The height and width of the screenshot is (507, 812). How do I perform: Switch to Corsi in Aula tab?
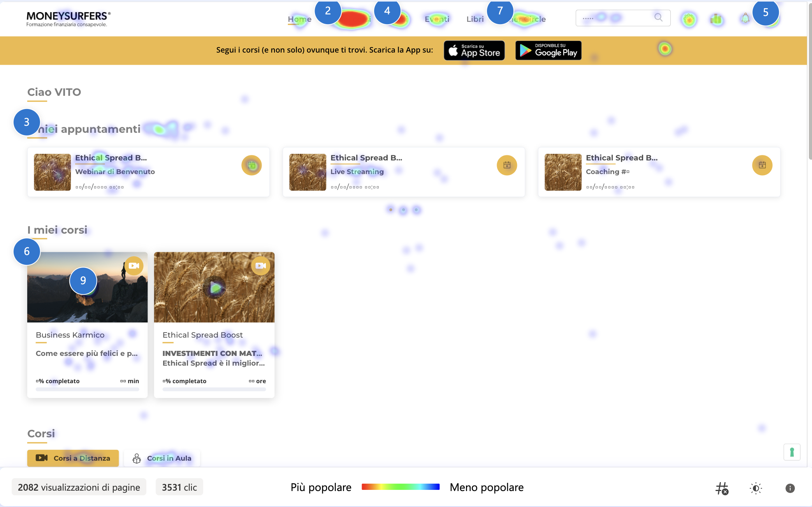pos(162,458)
